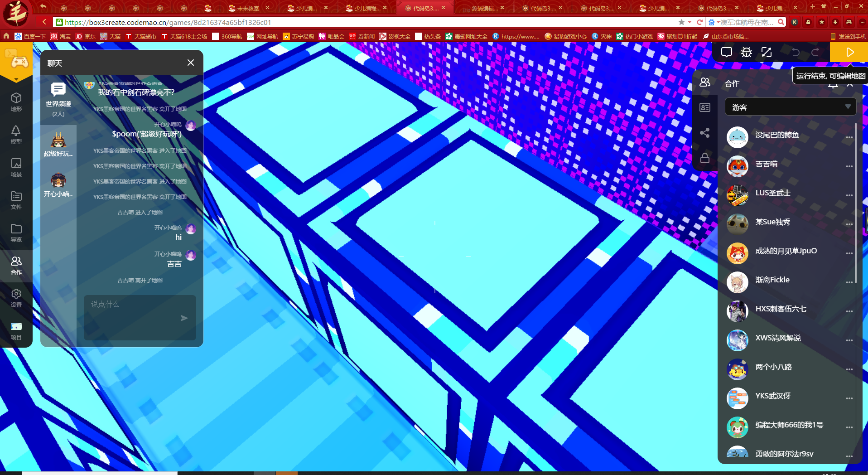This screenshot has width=868, height=475.
Task: Open the 游客 role dropdown
Action: (790, 107)
